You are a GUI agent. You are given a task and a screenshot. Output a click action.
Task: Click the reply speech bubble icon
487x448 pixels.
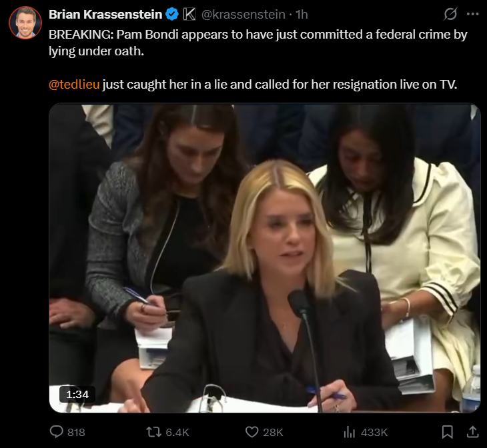click(x=57, y=431)
